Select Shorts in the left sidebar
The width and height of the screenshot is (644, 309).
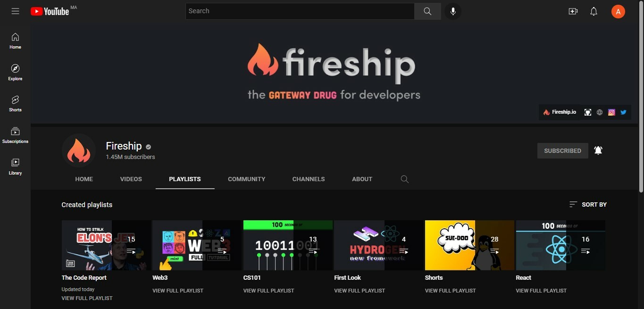(15, 103)
